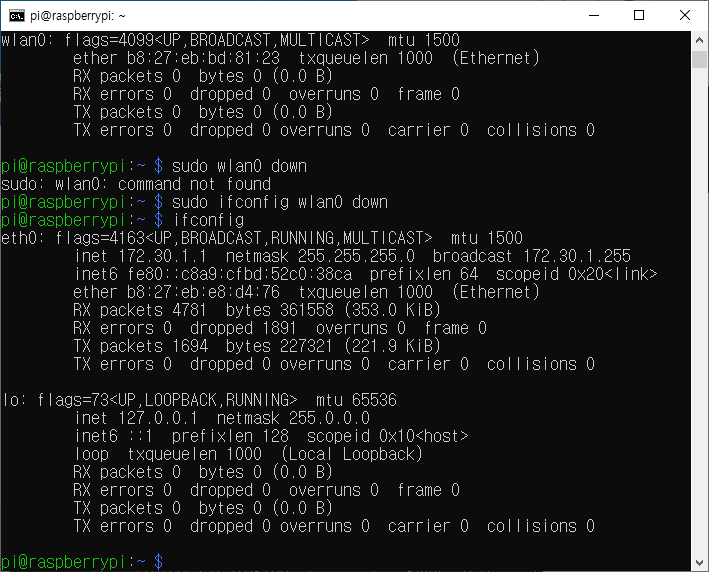Viewport: 709px width, 572px height.
Task: Close the pi@raspberrypi terminal window
Action: click(685, 15)
